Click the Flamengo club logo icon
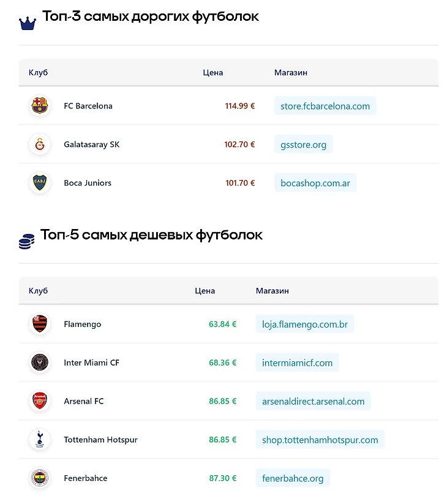This screenshot has width=447, height=504. coord(39,324)
